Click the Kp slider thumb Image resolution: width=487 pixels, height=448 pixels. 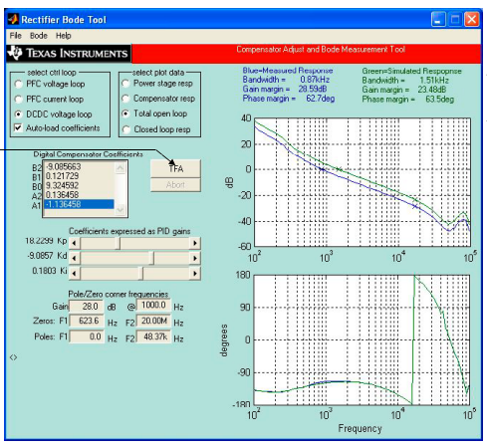tap(118, 243)
